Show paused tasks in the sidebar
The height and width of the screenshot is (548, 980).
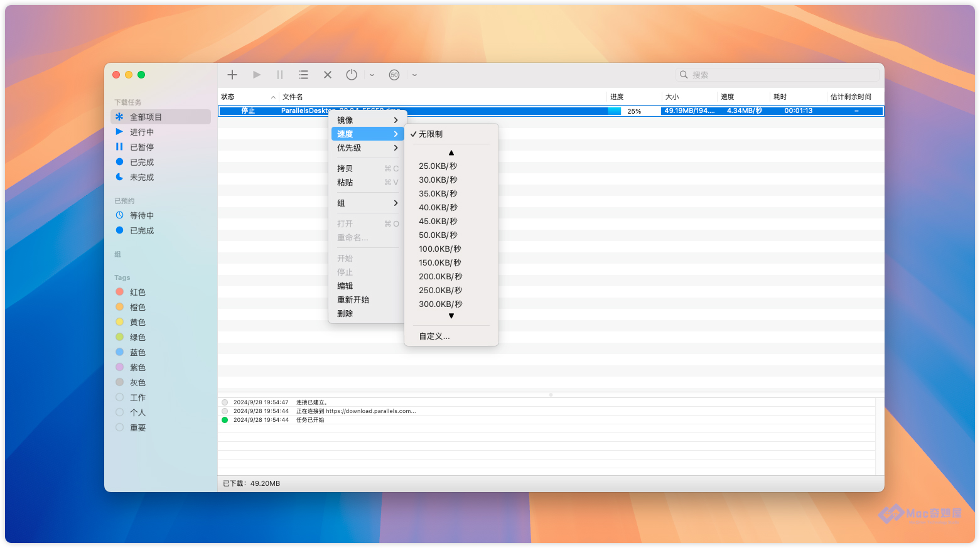(x=141, y=147)
